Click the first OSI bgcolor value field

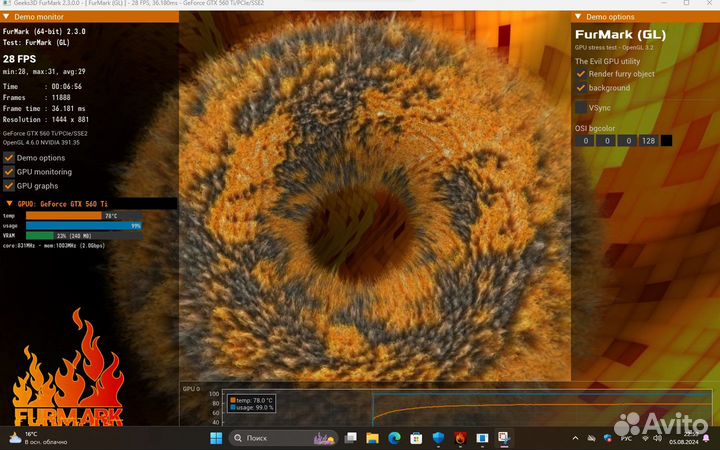coord(584,141)
